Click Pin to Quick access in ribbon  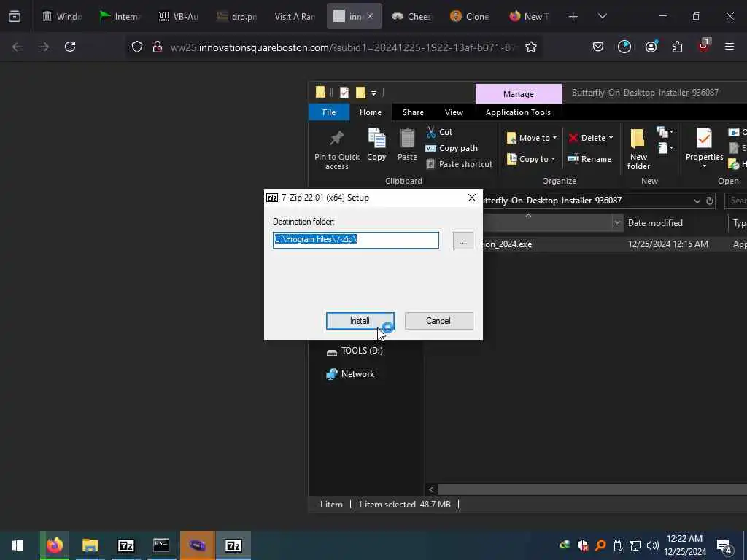coord(337,150)
